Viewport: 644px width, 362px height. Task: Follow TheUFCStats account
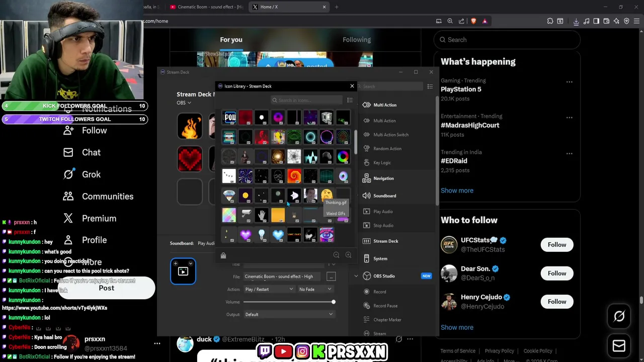[556, 244]
